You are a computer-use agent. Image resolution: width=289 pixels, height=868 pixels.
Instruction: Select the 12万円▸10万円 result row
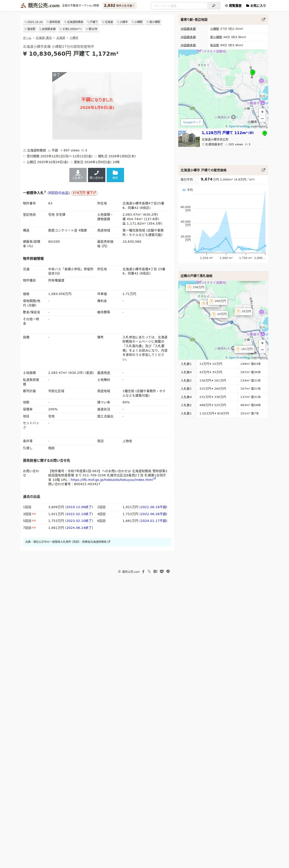click(223, 364)
